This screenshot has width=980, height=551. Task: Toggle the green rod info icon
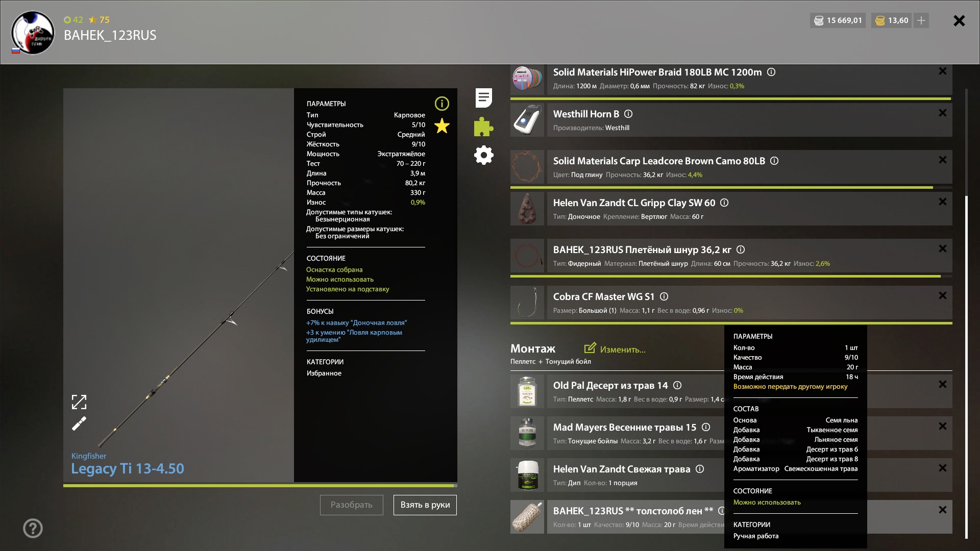[x=442, y=104]
